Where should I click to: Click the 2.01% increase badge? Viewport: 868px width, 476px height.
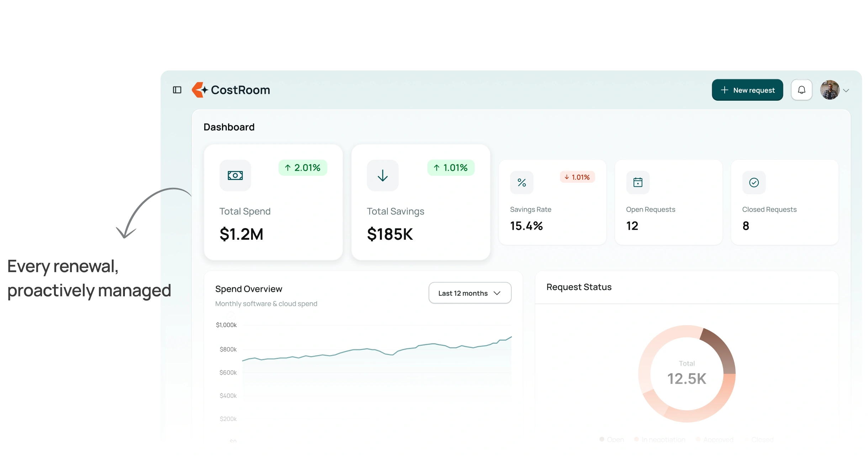(303, 168)
